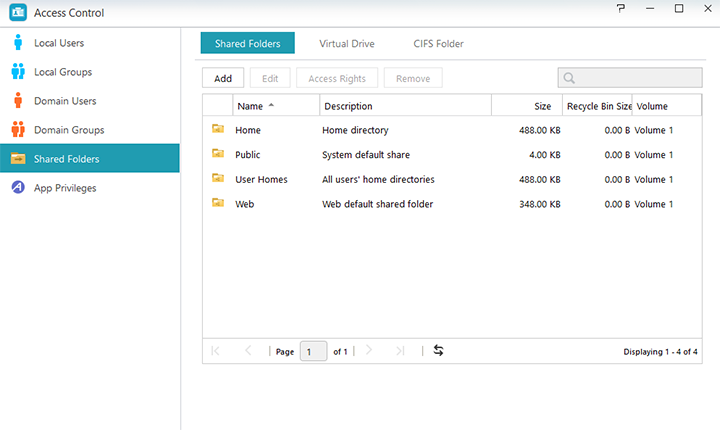Select the User Homes folder name
Image resolution: width=720 pixels, height=430 pixels.
(x=261, y=179)
